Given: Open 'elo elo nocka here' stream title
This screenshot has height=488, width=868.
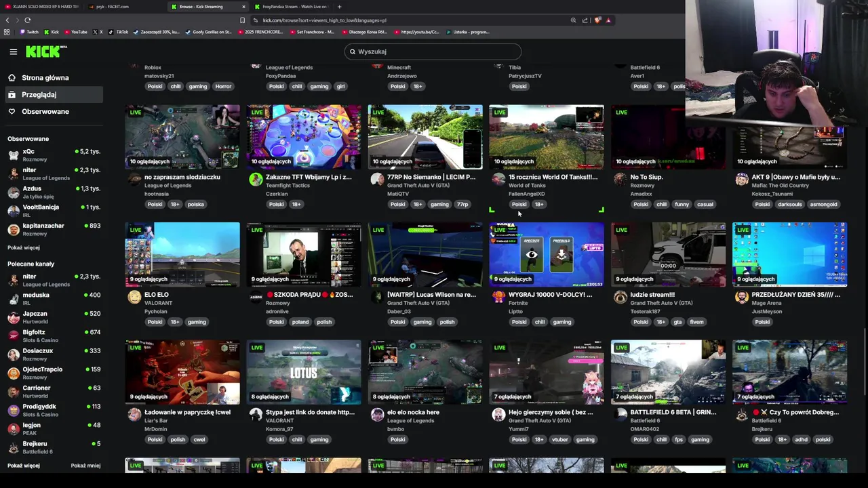Looking at the screenshot, I should (413, 412).
